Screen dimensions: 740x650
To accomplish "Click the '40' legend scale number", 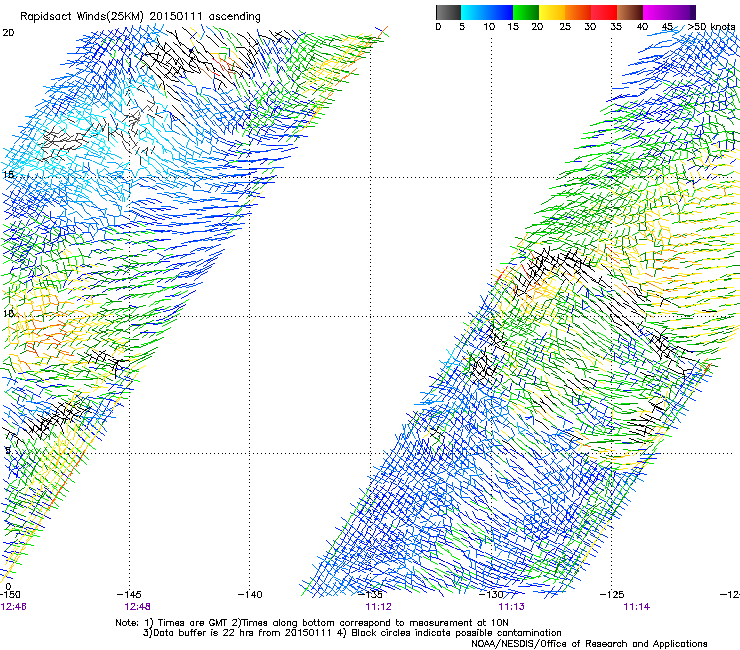I will click(642, 26).
